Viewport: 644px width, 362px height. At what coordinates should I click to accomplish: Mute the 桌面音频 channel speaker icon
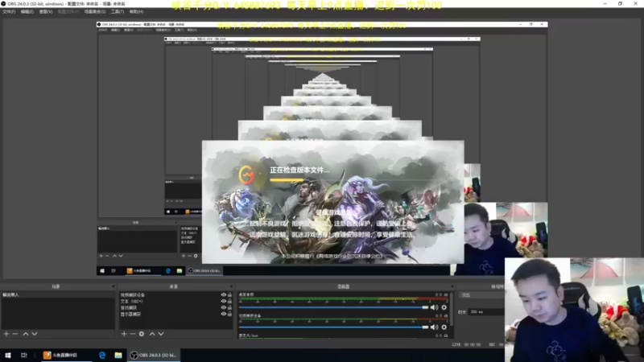(435, 307)
